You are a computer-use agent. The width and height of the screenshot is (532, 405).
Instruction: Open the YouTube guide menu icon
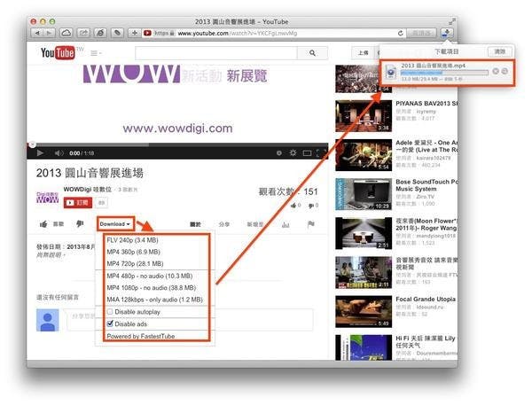96,53
